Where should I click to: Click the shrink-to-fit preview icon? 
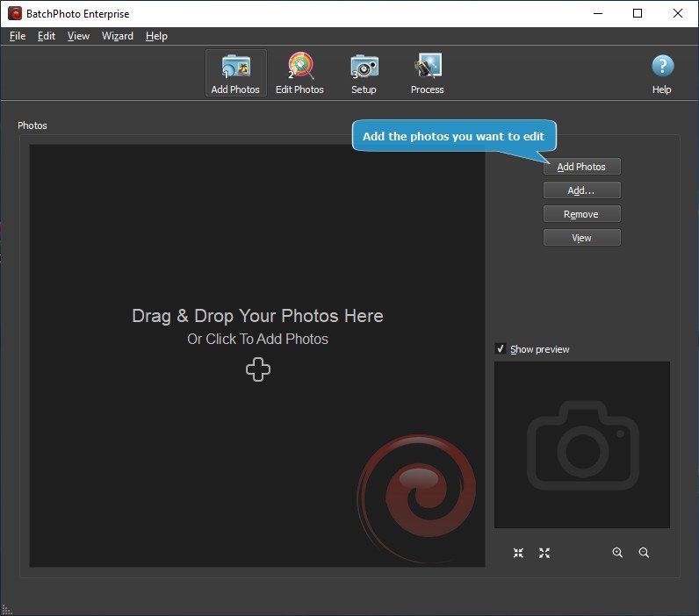click(x=518, y=553)
